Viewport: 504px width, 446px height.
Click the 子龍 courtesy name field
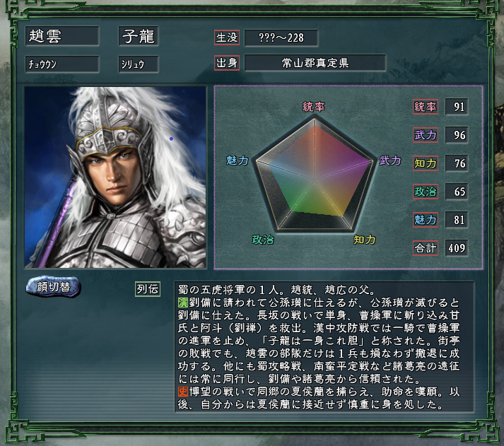tap(139, 36)
